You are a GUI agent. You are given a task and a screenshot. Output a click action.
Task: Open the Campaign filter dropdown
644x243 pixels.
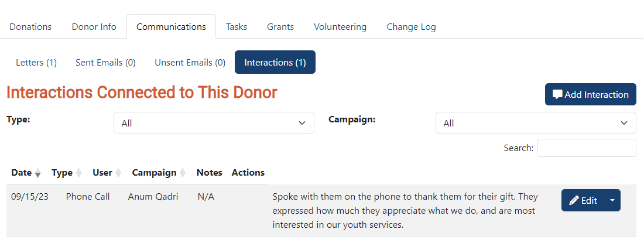536,123
